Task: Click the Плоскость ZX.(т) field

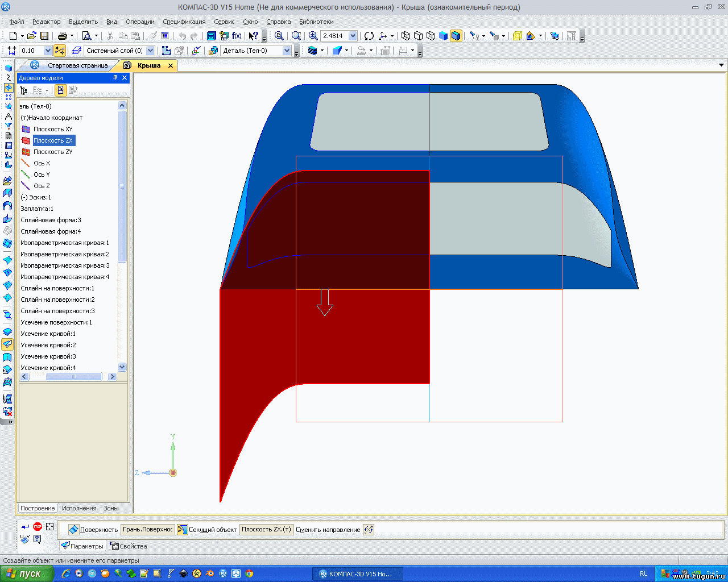Action: pos(266,530)
